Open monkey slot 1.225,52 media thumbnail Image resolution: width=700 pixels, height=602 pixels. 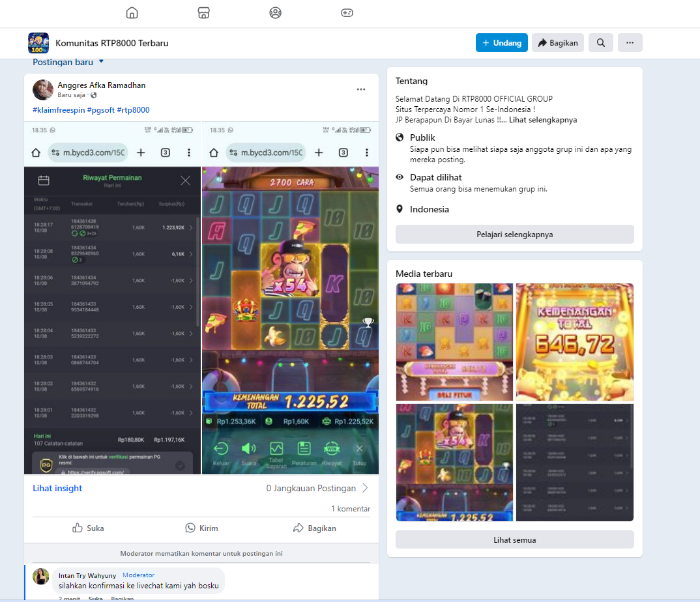[x=454, y=463]
